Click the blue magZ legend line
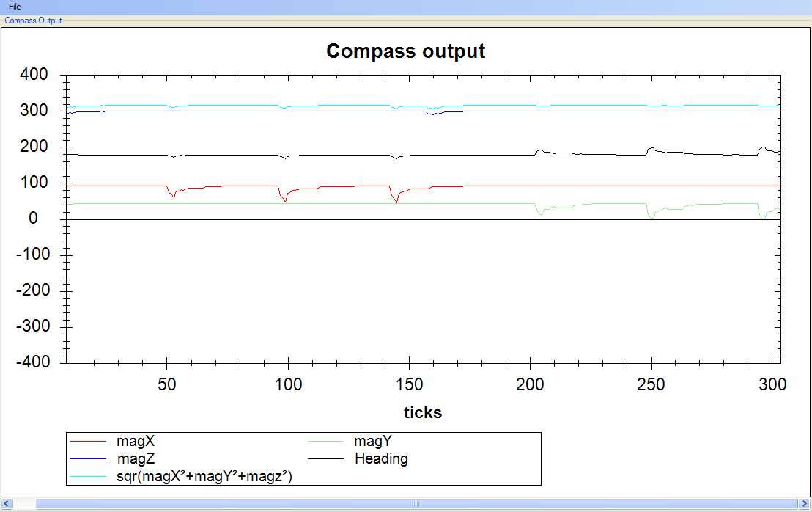The height and width of the screenshot is (512, 812). click(x=88, y=459)
